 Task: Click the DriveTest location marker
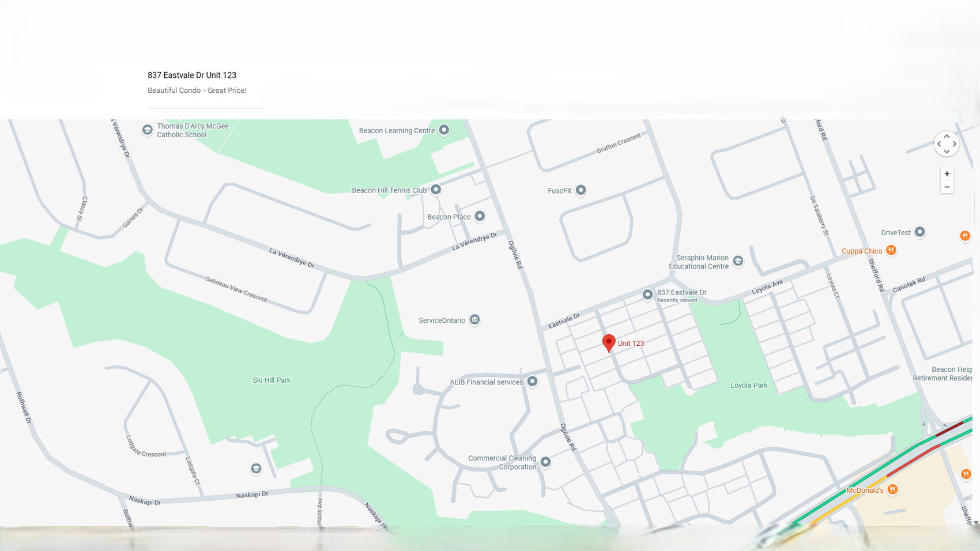tap(920, 232)
